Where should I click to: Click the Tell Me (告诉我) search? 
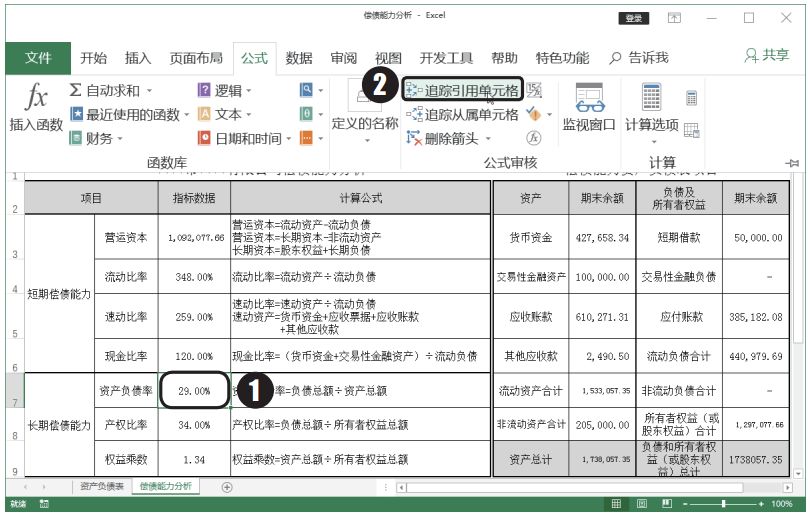click(x=639, y=57)
